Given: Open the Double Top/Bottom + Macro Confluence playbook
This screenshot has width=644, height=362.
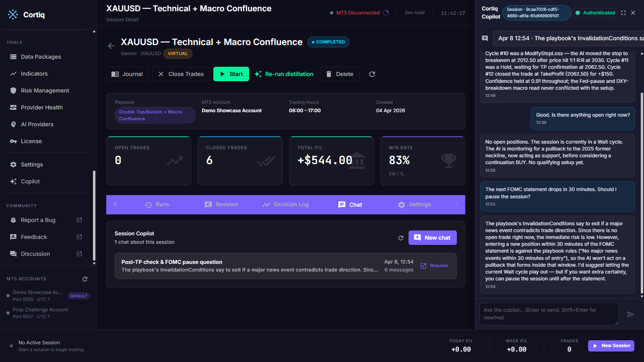Looking at the screenshot, I should click(x=155, y=115).
